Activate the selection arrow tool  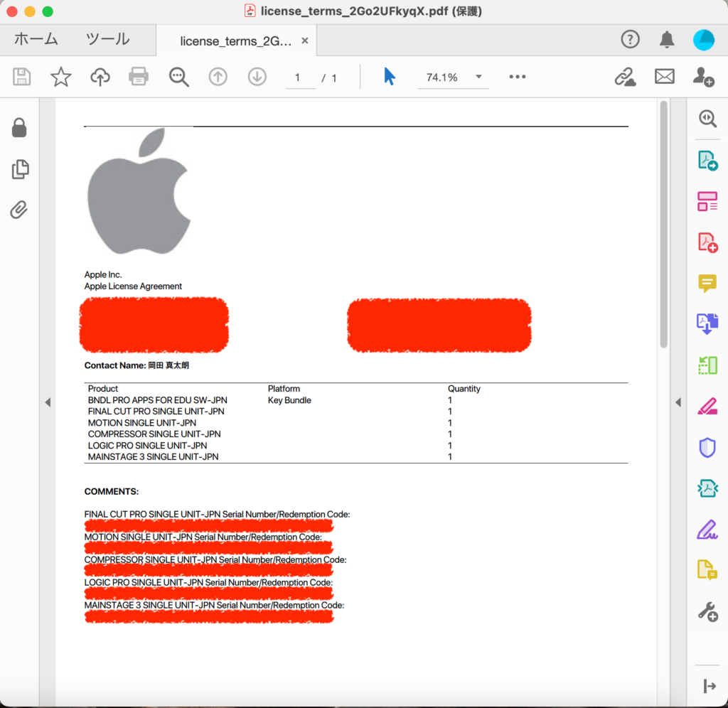click(390, 76)
